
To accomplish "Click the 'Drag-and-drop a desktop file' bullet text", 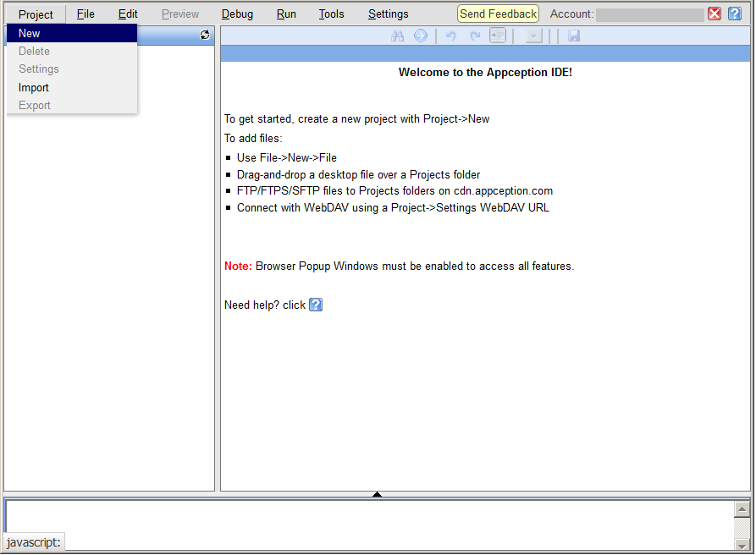I will coord(358,175).
